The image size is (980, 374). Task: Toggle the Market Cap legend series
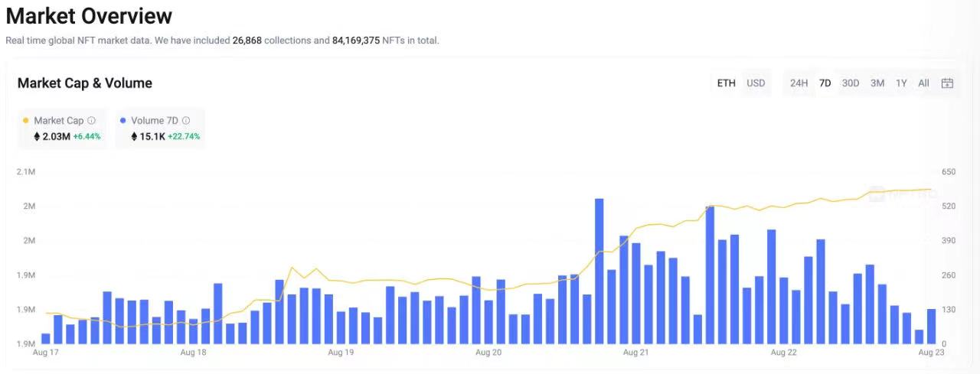[x=64, y=128]
